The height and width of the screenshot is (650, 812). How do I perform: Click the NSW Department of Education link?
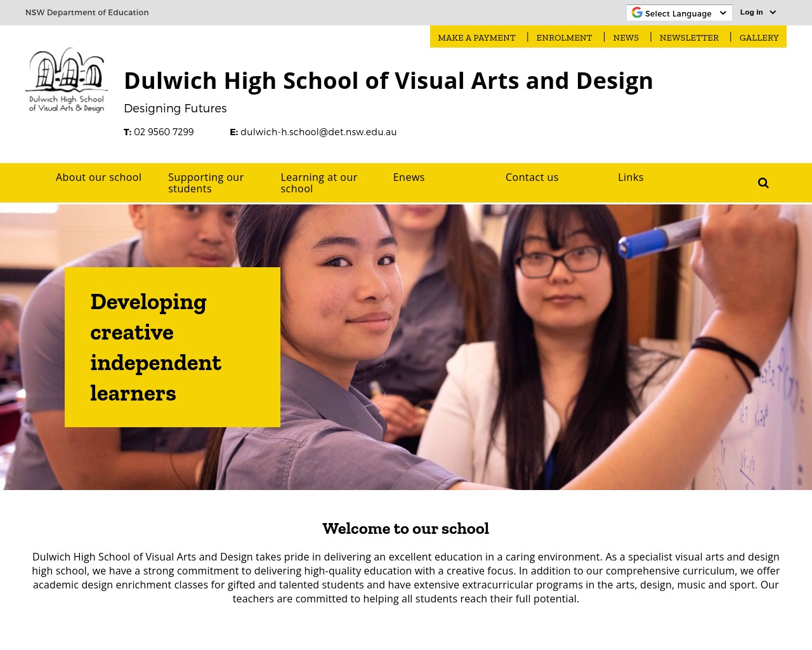click(x=87, y=12)
